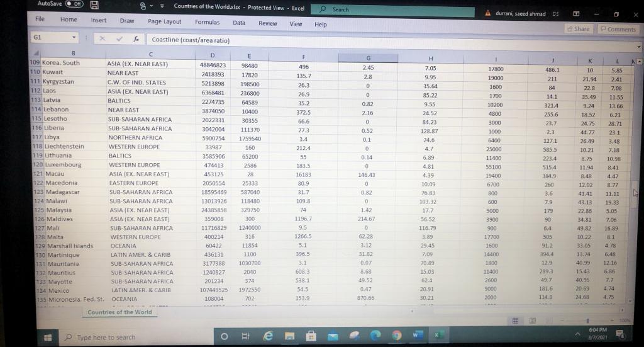The width and height of the screenshot is (644, 347).
Task: Open the View tab
Action: point(296,24)
